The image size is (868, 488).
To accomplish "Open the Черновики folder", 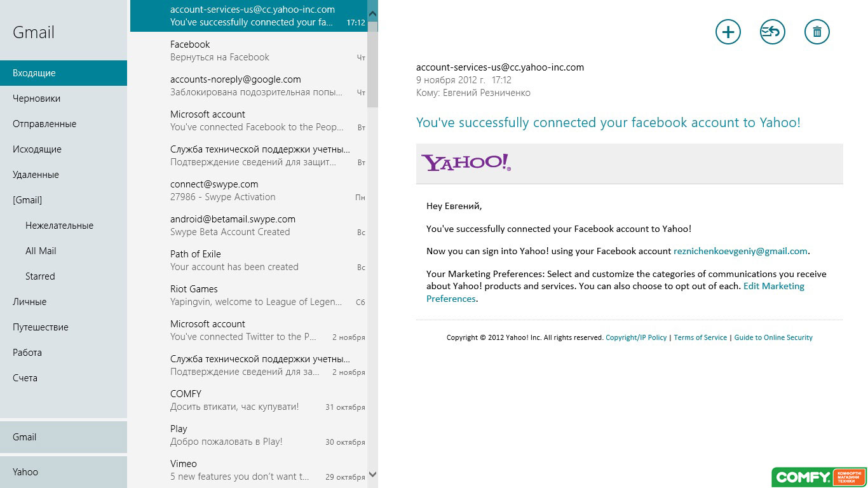I will click(64, 98).
